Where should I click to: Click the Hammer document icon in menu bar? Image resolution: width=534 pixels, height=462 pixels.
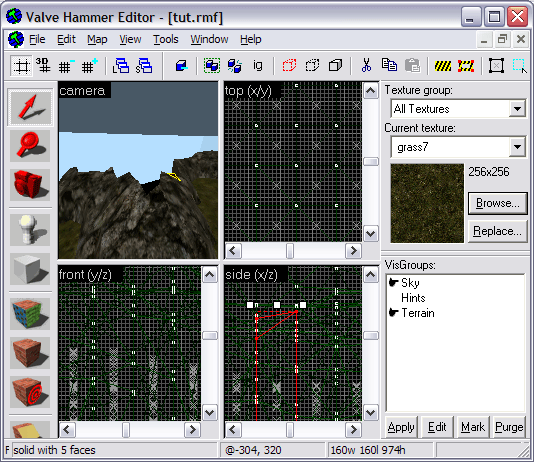pyautogui.click(x=16, y=39)
